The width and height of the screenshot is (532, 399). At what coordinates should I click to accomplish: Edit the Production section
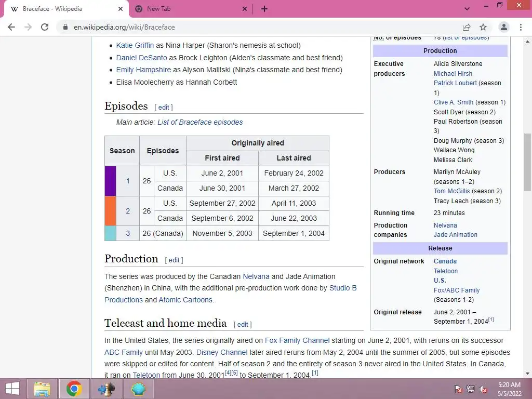click(x=174, y=260)
